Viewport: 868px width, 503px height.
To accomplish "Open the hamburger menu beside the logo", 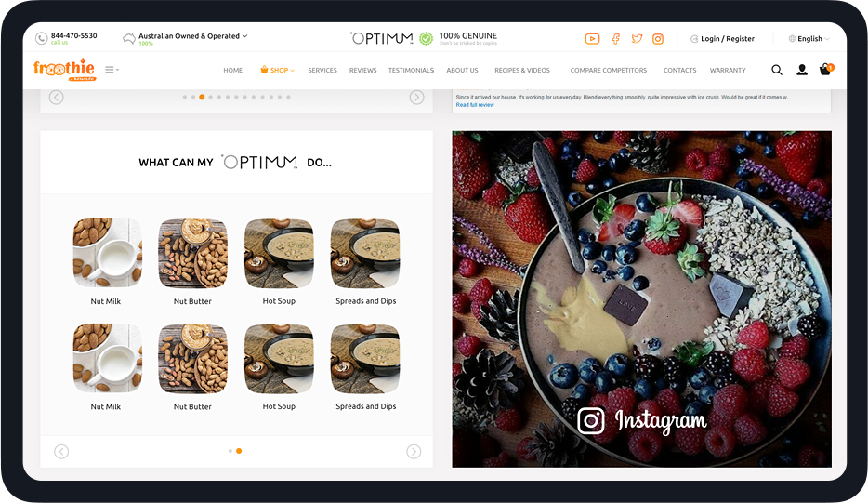I will [x=111, y=70].
